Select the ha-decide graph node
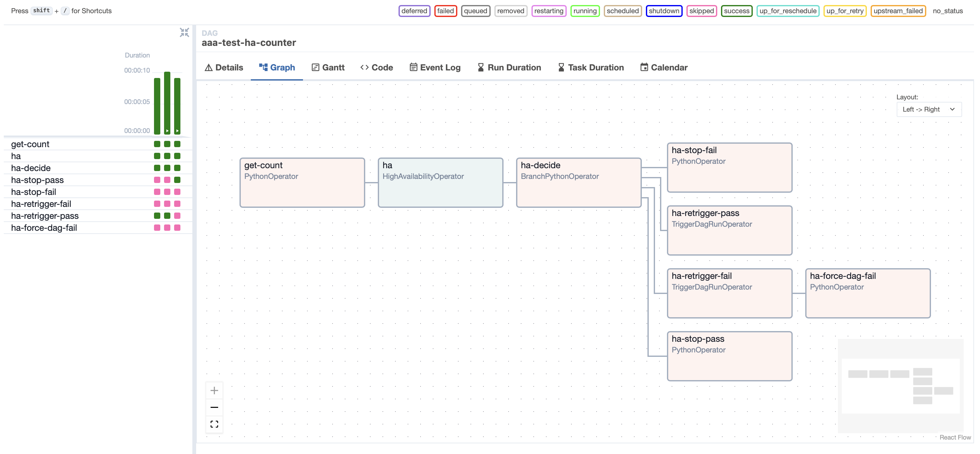980x454 pixels. point(578,183)
